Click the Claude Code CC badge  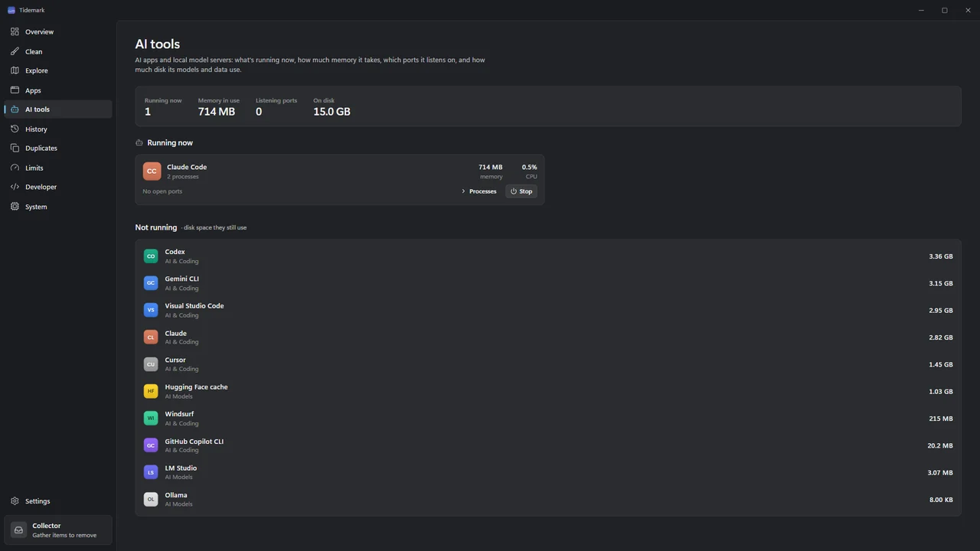pos(152,171)
